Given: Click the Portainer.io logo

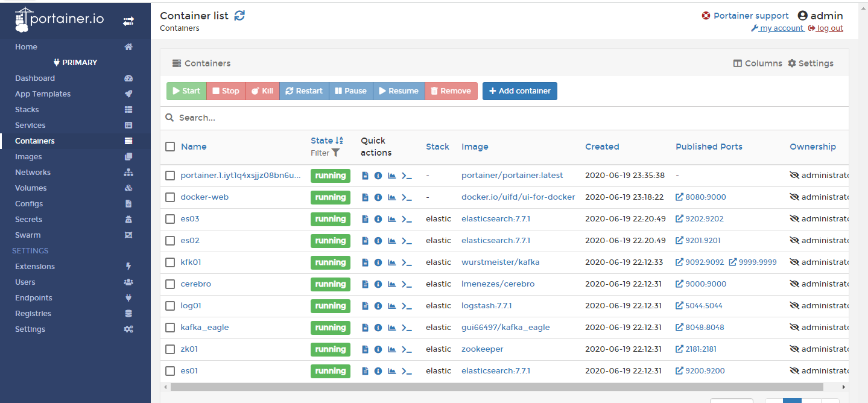Looking at the screenshot, I should tap(60, 20).
